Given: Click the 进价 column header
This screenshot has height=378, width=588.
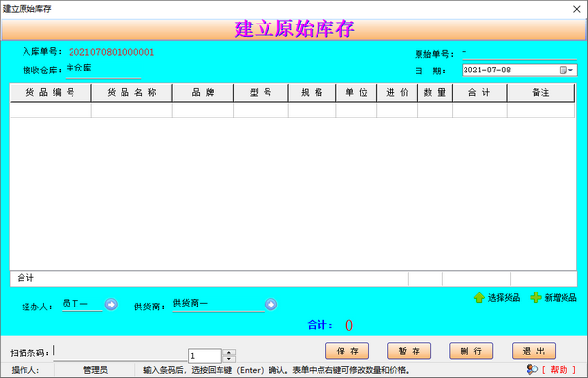Looking at the screenshot, I should coord(398,92).
